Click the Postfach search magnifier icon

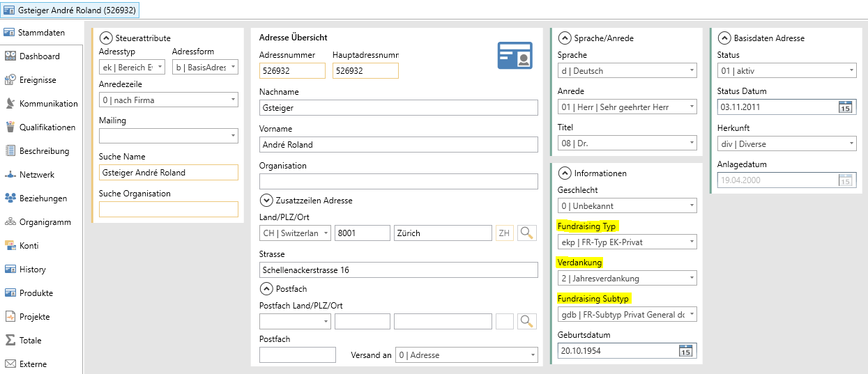coord(526,321)
